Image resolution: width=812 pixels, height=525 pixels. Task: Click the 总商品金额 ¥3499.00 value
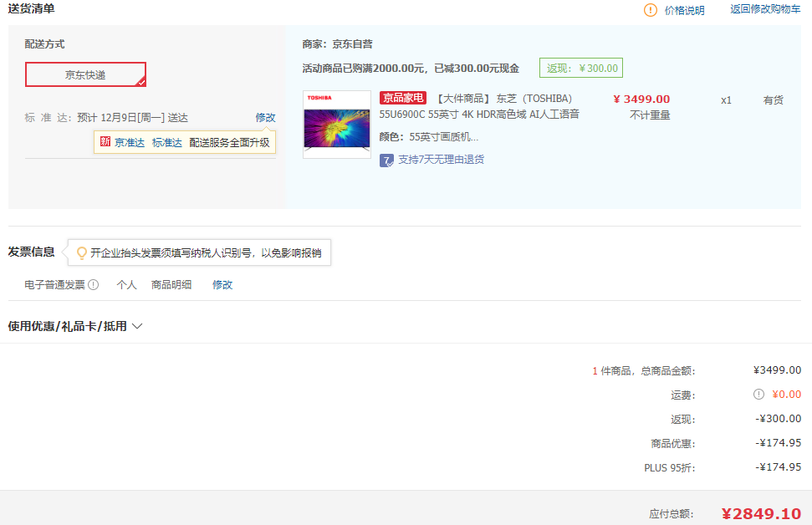pos(778,370)
